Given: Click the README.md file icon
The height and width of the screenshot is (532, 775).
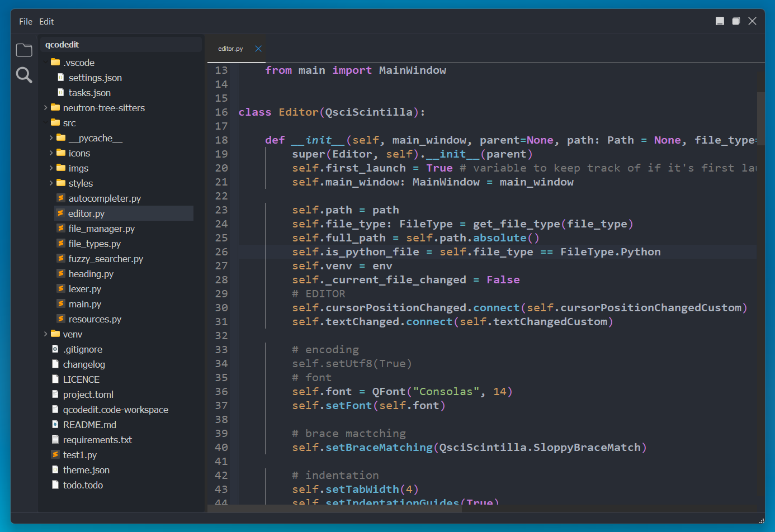Looking at the screenshot, I should click(x=55, y=424).
